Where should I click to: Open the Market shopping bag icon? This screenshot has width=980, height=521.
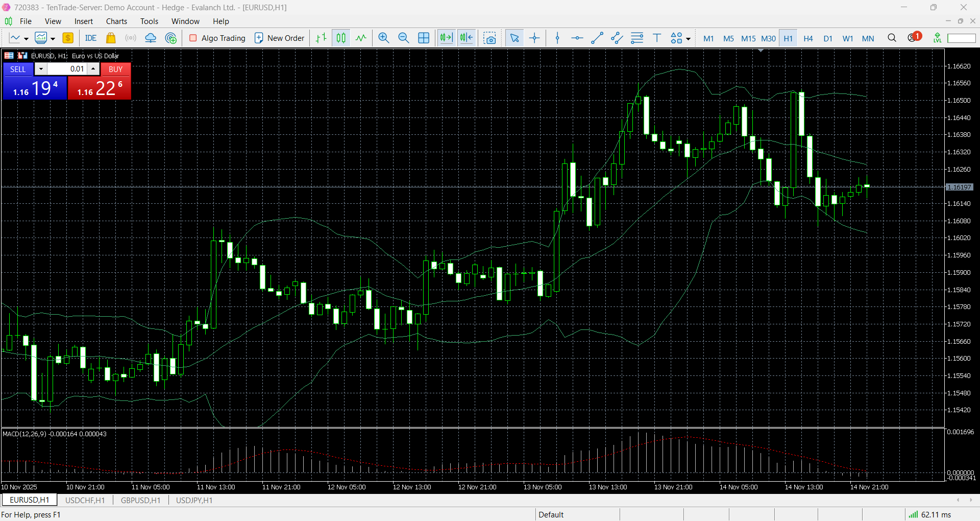[111, 38]
